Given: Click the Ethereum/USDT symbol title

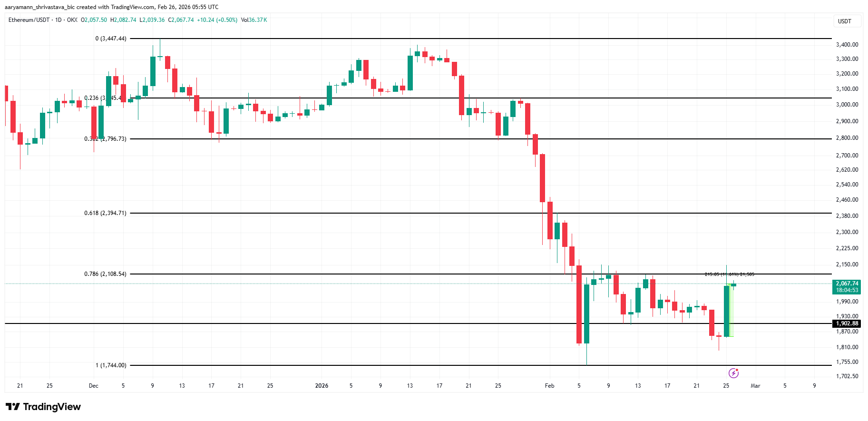Looking at the screenshot, I should [29, 20].
